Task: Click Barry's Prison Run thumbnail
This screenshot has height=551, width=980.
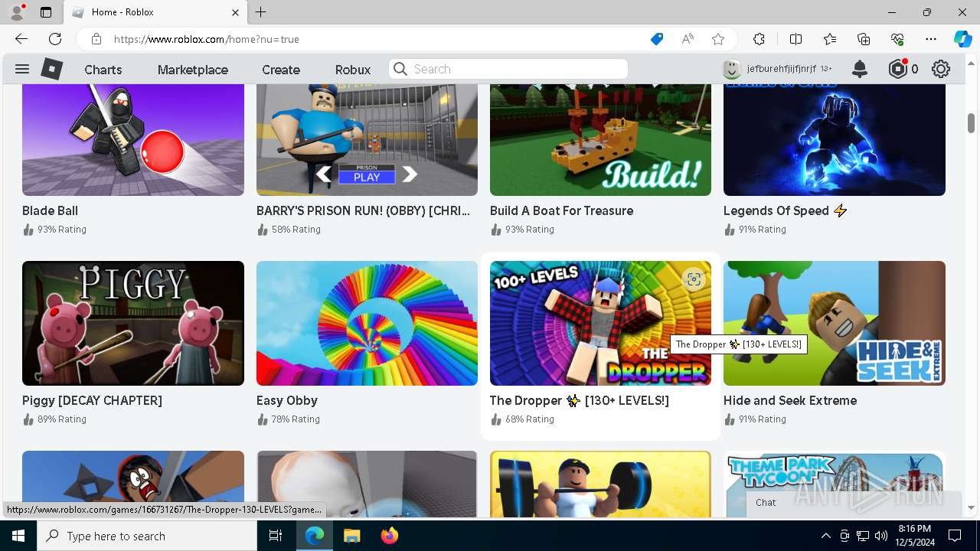Action: 367,140
